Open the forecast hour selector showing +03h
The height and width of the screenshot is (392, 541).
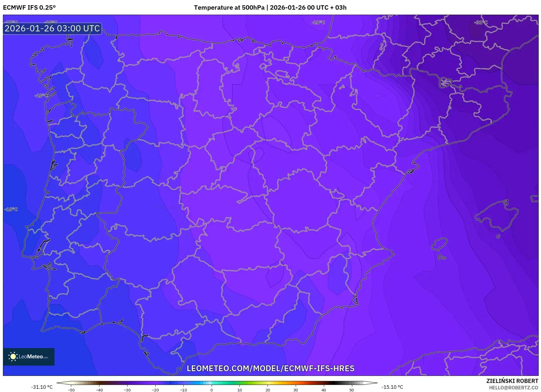click(339, 8)
